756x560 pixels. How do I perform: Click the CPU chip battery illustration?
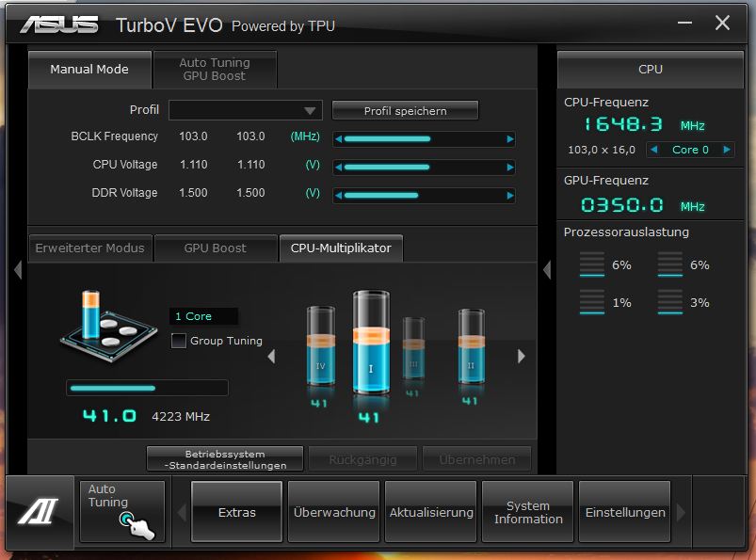(x=109, y=325)
